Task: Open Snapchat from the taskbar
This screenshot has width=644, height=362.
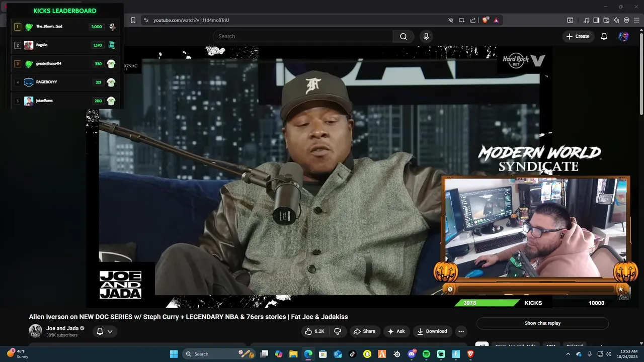Action: [367, 354]
